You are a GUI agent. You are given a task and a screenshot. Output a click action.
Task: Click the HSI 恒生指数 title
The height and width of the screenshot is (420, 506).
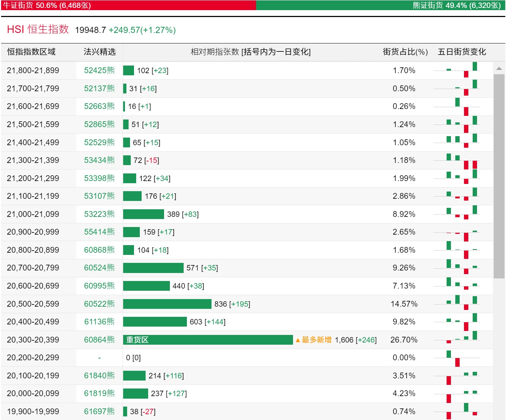click(x=38, y=29)
